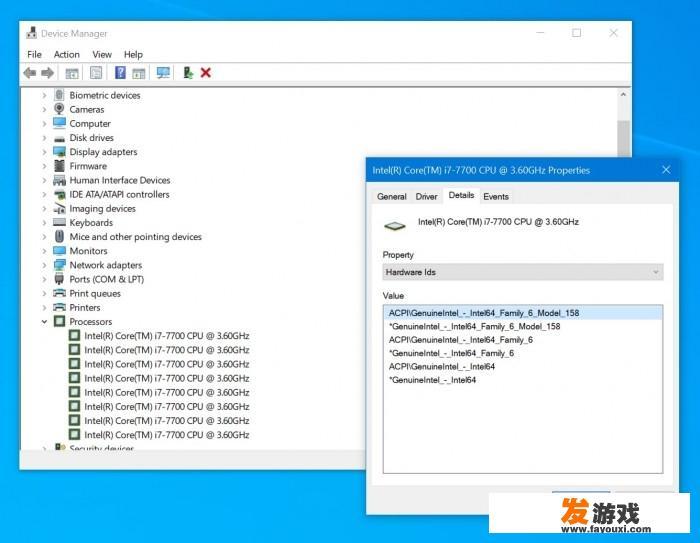
Task: Expand the Display adapters category
Action: click(x=44, y=152)
